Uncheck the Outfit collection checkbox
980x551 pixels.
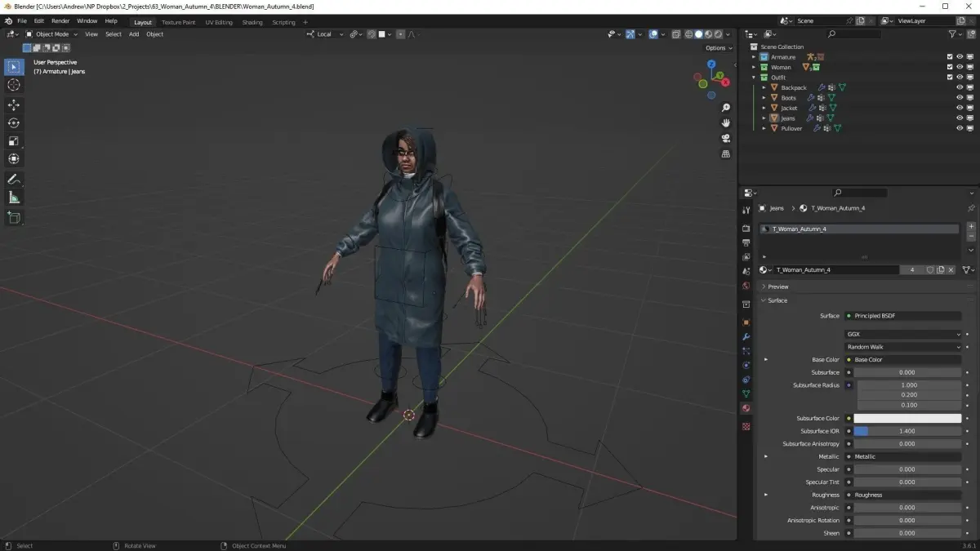949,78
